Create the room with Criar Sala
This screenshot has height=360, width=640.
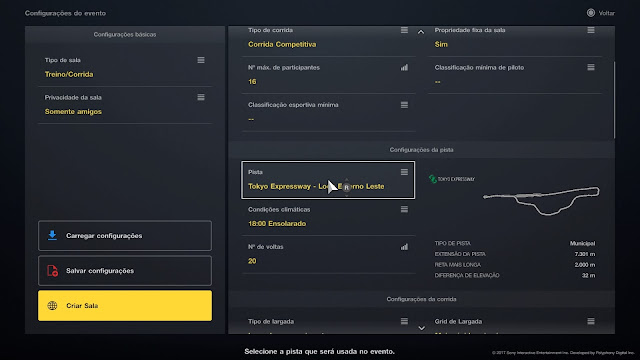pos(125,305)
